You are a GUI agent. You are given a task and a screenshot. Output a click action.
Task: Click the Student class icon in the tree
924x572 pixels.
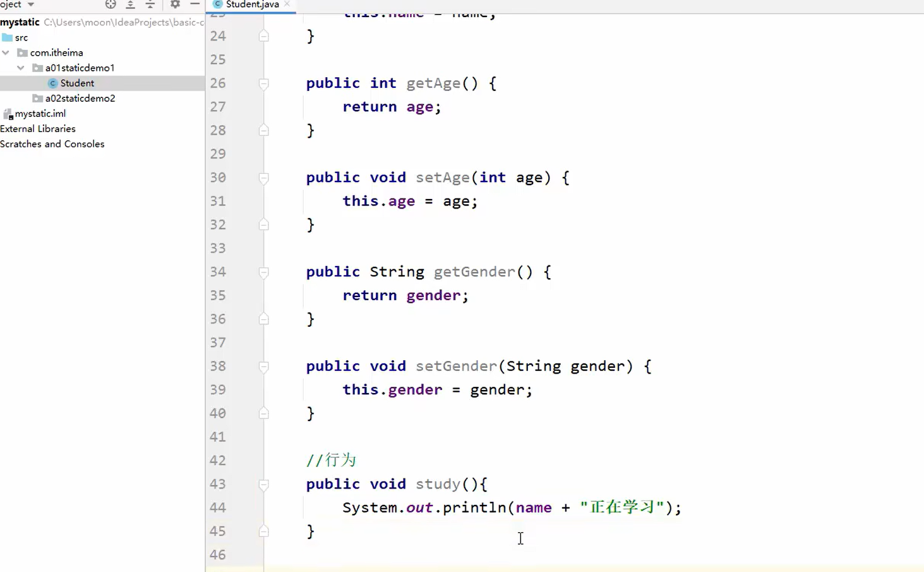tap(52, 83)
